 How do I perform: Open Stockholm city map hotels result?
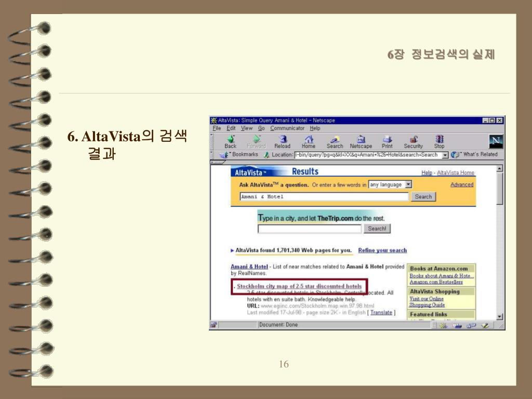pyautogui.click(x=299, y=286)
